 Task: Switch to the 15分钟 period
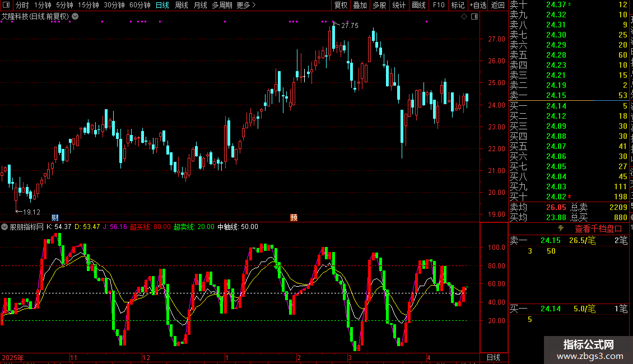pyautogui.click(x=89, y=5)
